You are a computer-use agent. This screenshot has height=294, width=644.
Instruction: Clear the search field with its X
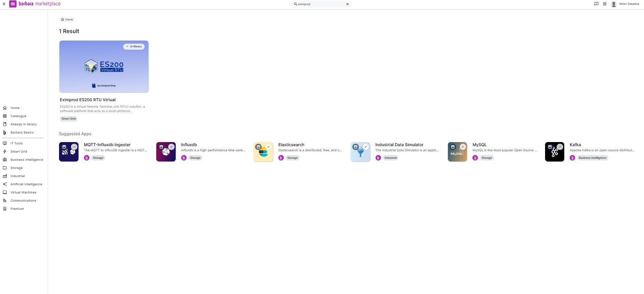348,4
